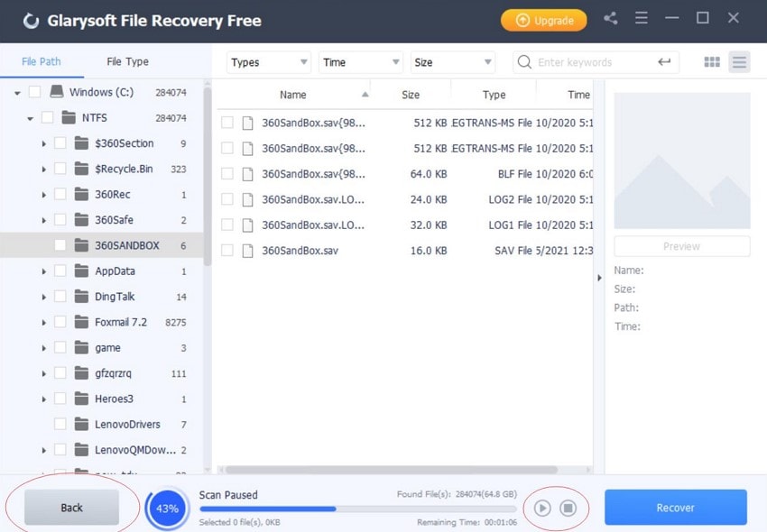Image resolution: width=767 pixels, height=532 pixels.
Task: Click the horizontal scrollbar of file list
Action: point(392,470)
